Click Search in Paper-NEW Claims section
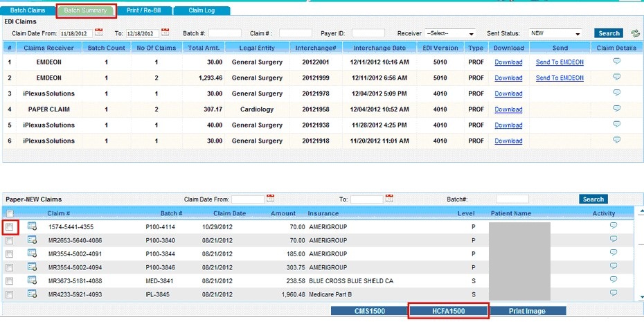Screen dimensions: 644x322 (x=593, y=199)
